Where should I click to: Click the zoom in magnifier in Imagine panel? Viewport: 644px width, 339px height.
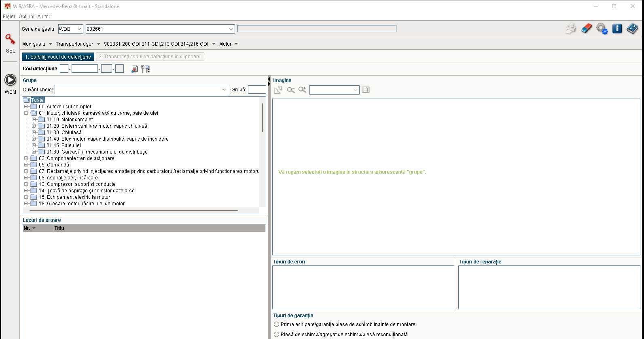pos(302,90)
